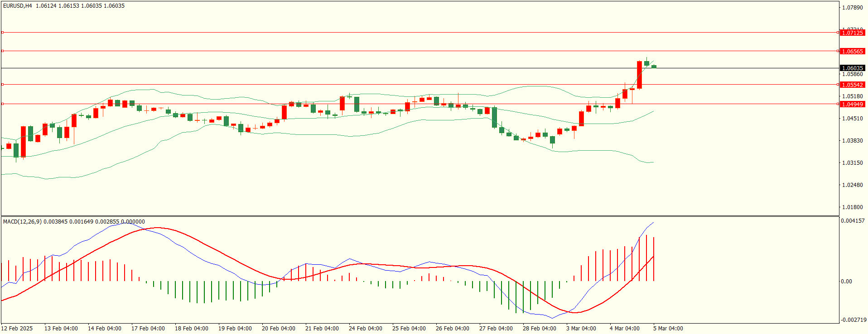Click the MACD scale value 0.004157
Screen dimensions: 868x334
pyautogui.click(x=853, y=221)
